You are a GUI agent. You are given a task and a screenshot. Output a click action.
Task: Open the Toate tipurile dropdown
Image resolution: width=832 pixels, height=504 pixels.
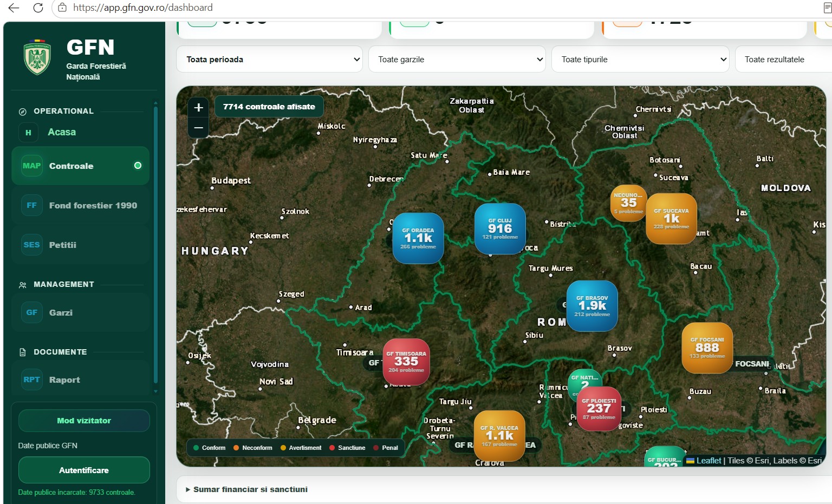pos(640,59)
